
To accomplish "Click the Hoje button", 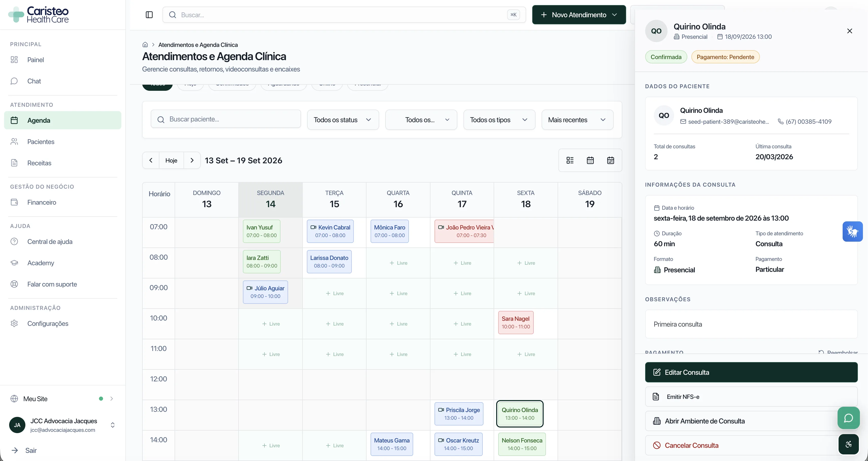I will [x=171, y=160].
